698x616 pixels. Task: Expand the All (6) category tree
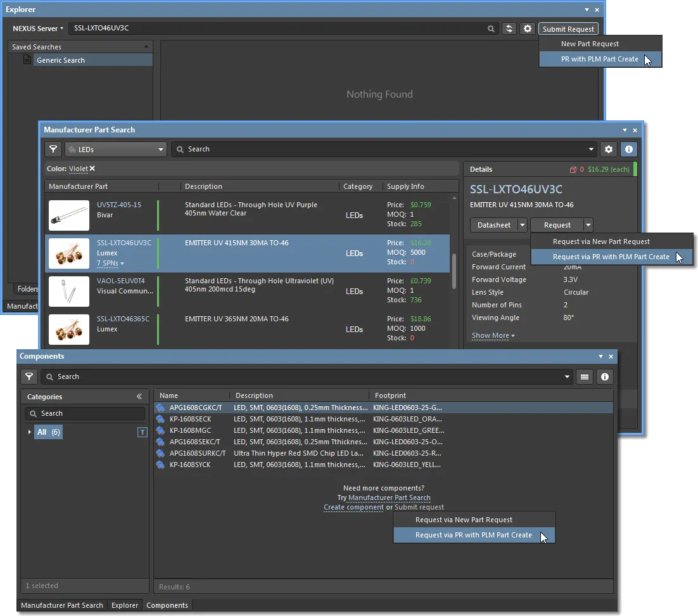click(29, 432)
